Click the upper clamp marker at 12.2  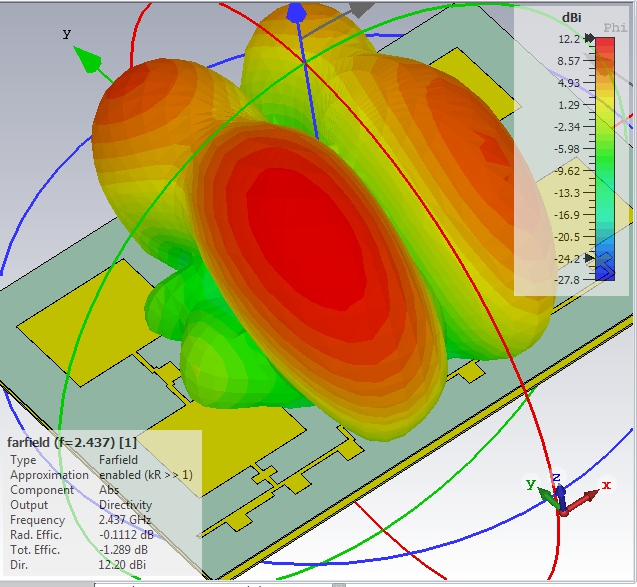[589, 39]
